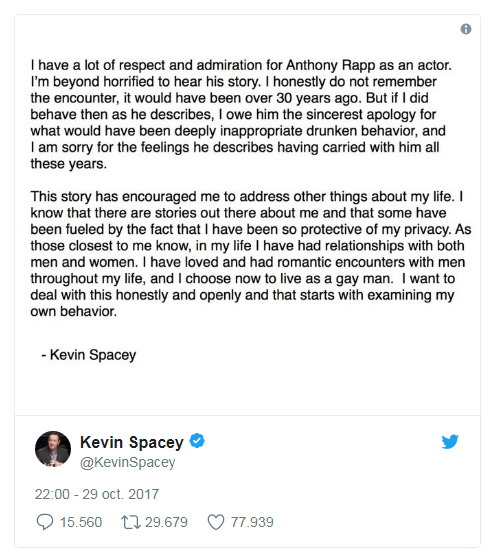Open the Kevin Spacey display name
This screenshot has height=557, width=496.
[131, 442]
